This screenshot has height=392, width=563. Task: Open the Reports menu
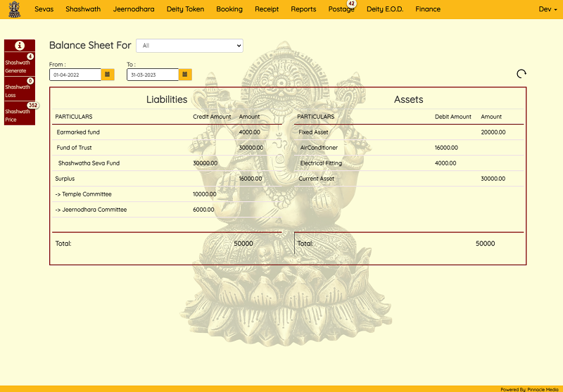point(303,9)
